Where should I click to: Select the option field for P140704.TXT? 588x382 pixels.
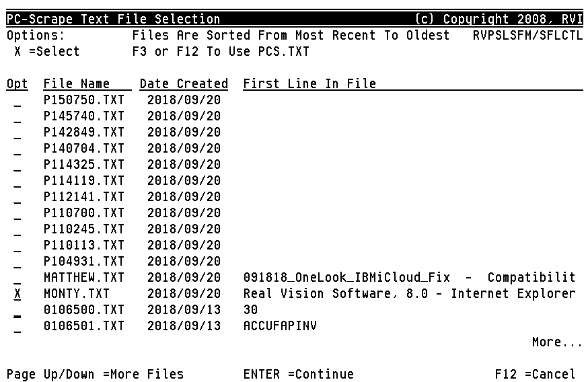pos(17,149)
